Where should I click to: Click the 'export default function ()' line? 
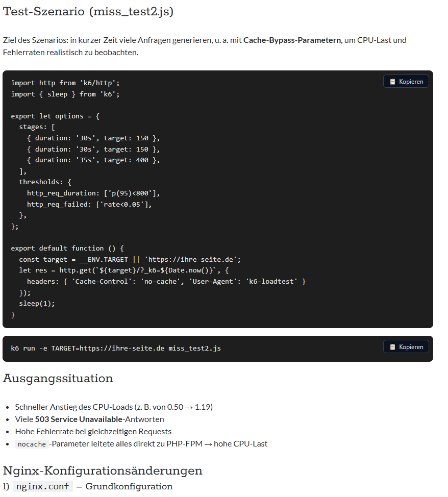tap(67, 248)
